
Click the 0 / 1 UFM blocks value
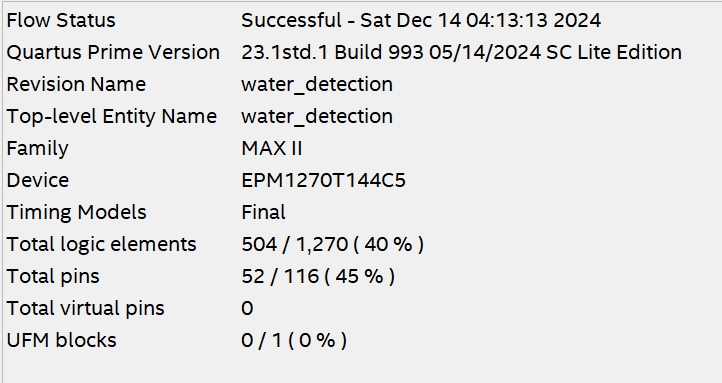coord(294,341)
